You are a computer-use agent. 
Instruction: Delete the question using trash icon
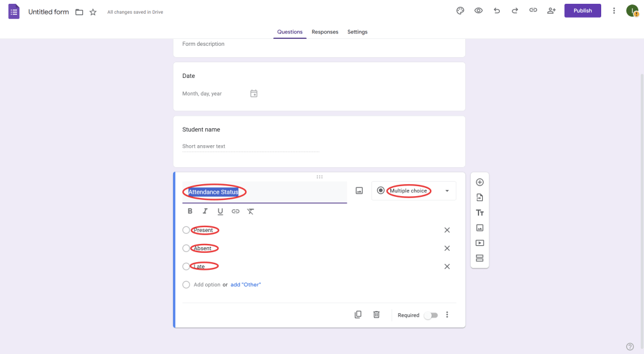point(376,314)
